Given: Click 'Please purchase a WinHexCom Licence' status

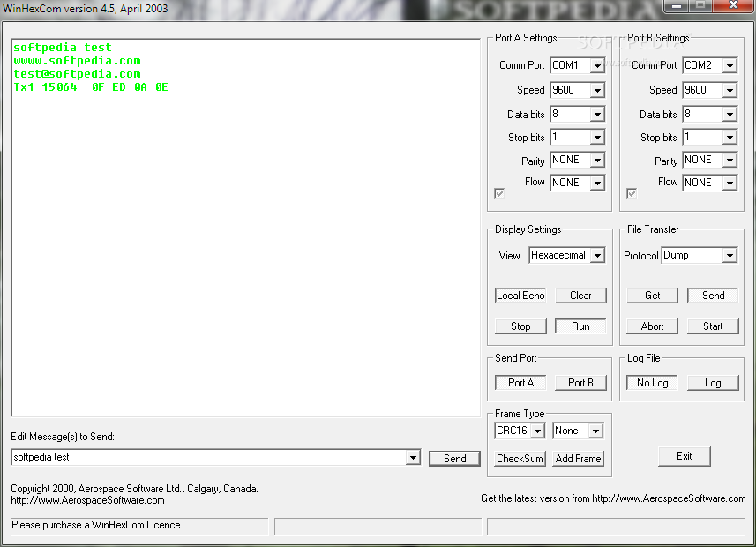Looking at the screenshot, I should (139, 525).
